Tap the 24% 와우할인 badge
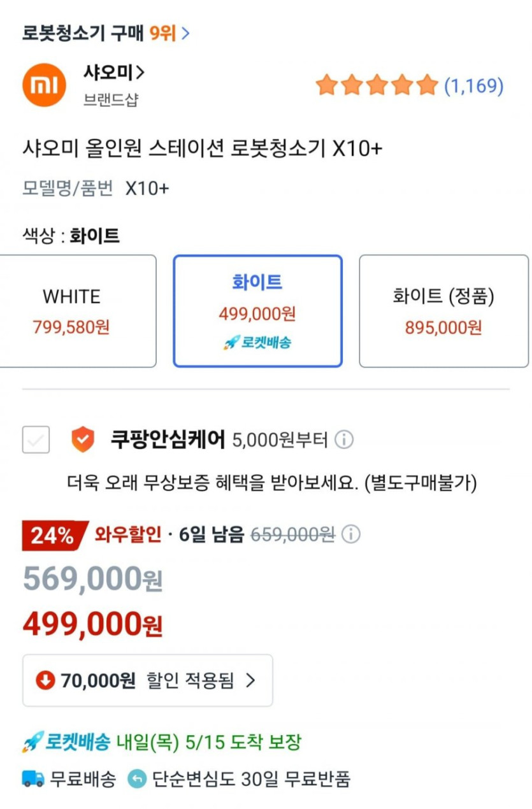This screenshot has height=809, width=532. 54,535
